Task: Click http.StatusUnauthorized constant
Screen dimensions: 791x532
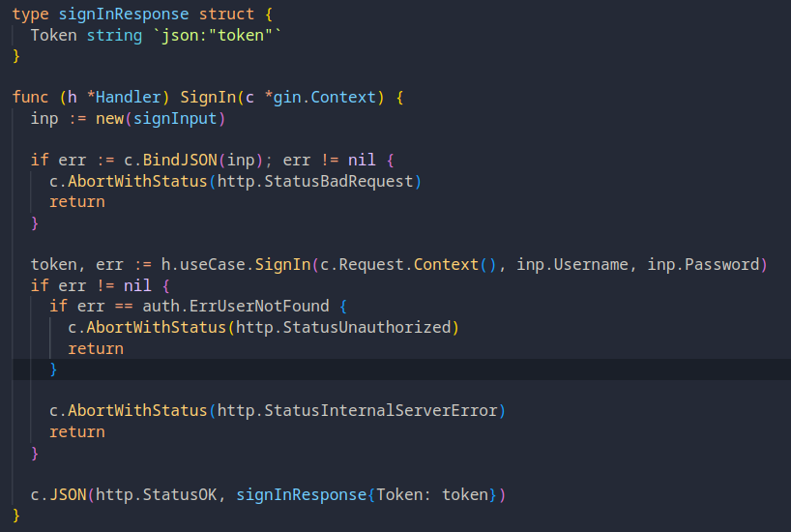Action: 343,328
